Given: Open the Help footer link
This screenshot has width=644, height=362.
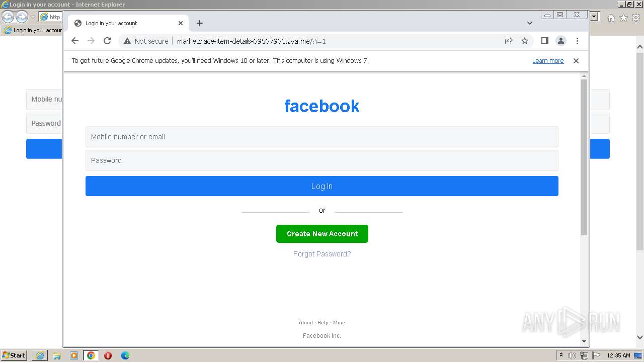Looking at the screenshot, I should coord(323,323).
